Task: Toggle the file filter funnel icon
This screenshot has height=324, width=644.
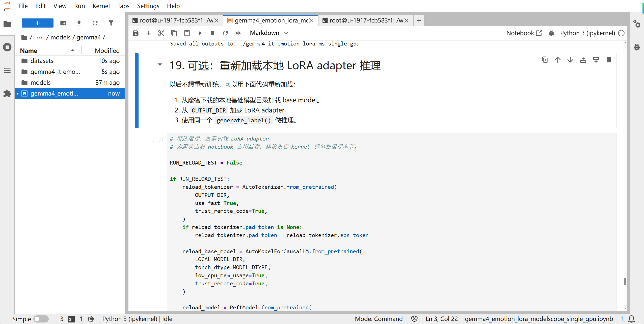Action: (111, 23)
